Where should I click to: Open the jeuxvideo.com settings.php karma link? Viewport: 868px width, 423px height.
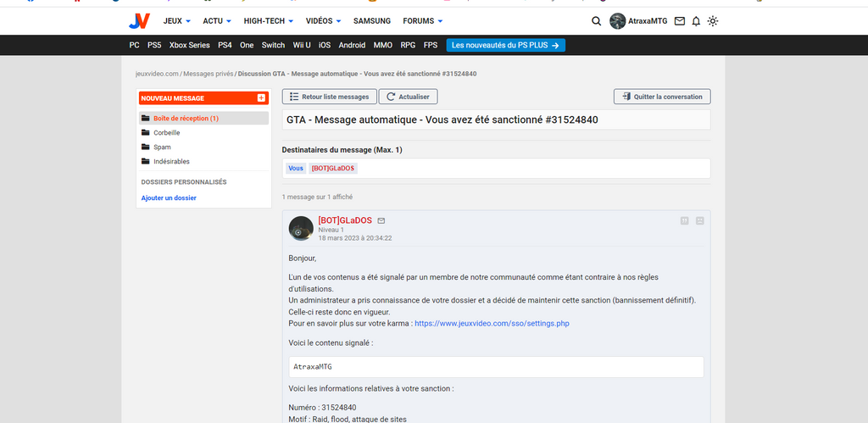[x=491, y=324]
